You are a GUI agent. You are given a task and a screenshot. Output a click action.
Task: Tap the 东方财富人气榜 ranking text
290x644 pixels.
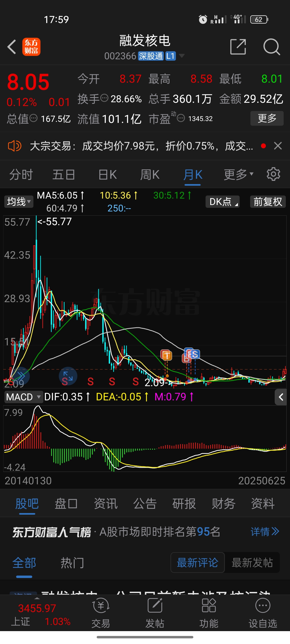point(52,532)
